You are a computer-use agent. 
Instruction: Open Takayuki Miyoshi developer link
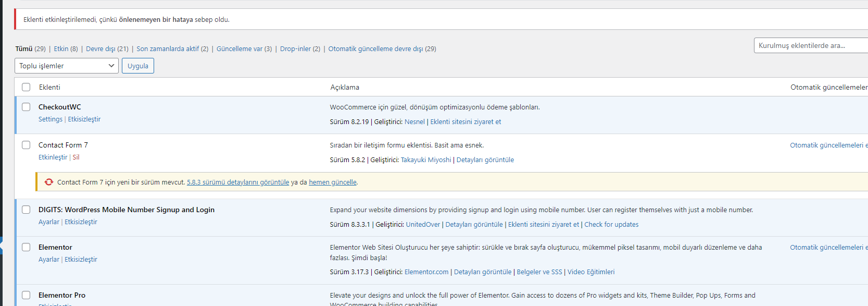click(426, 160)
